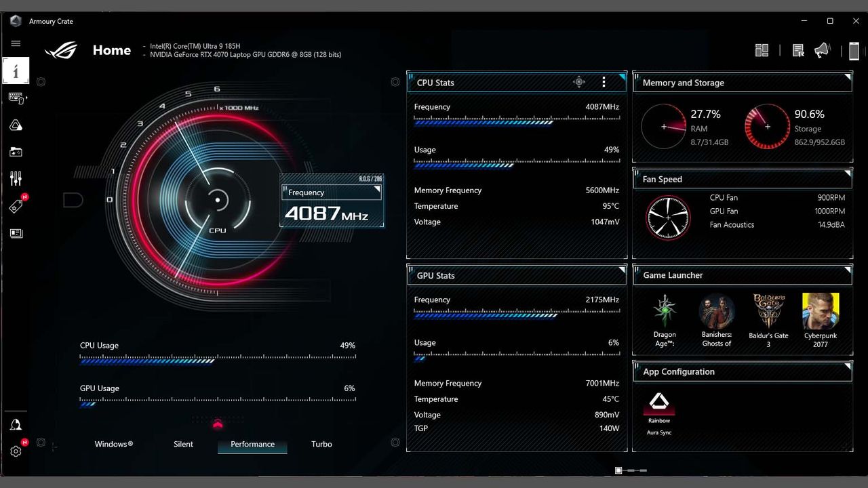Click the CPU Stats Frequency bar
This screenshot has width=868, height=488.
pos(517,122)
